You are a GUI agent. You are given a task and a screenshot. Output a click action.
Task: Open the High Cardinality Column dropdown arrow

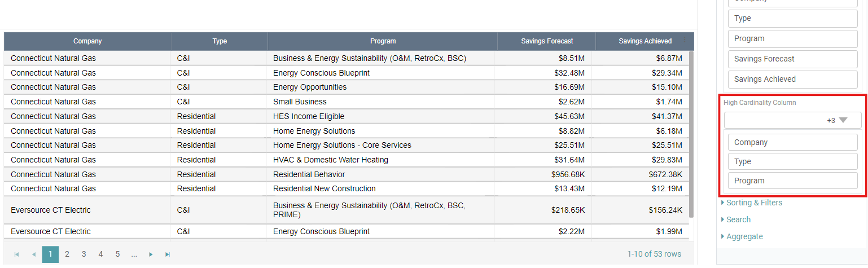[x=843, y=120]
